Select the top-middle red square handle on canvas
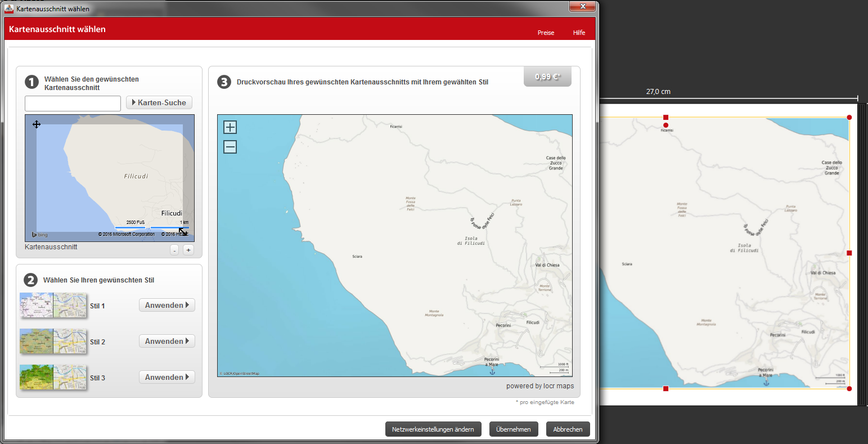Screen dimensions: 868x444 [x=666, y=117]
